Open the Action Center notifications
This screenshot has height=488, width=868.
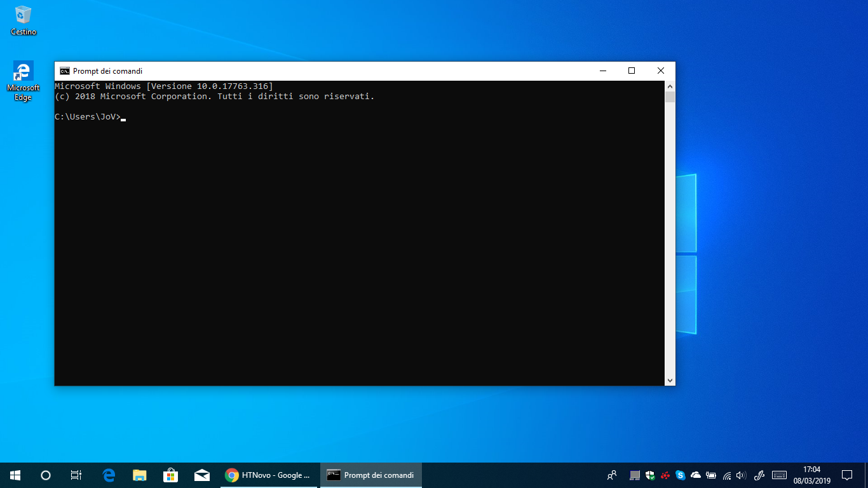click(847, 475)
